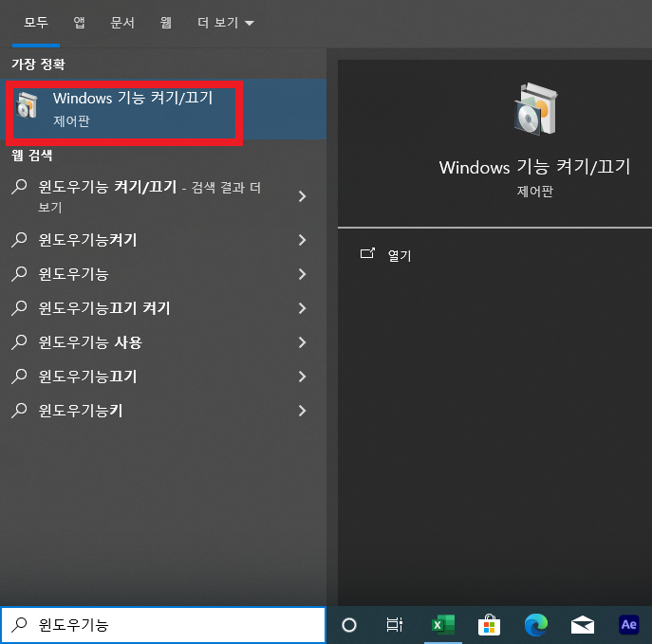
Task: Expand arrow for 윈도우기능 사용 suggestion
Action: (303, 342)
